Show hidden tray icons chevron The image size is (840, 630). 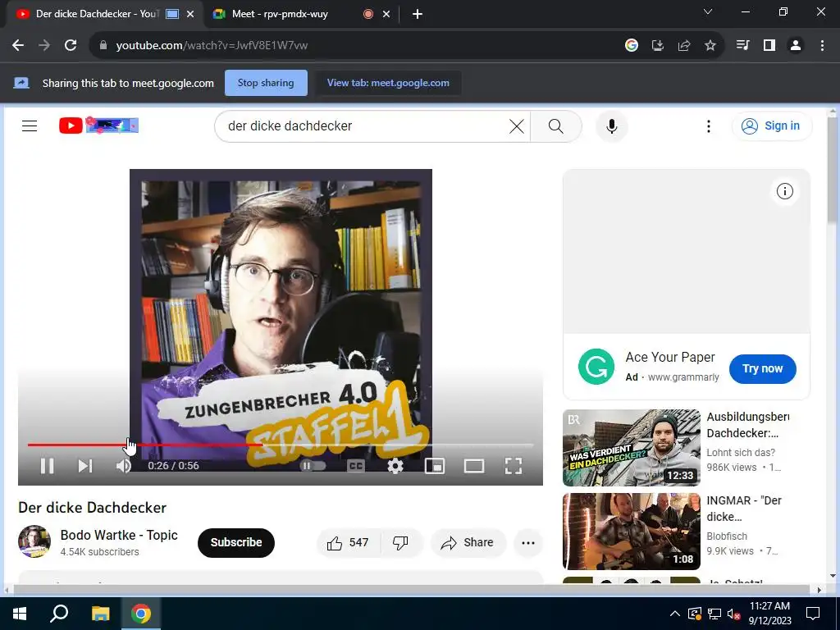pos(675,614)
